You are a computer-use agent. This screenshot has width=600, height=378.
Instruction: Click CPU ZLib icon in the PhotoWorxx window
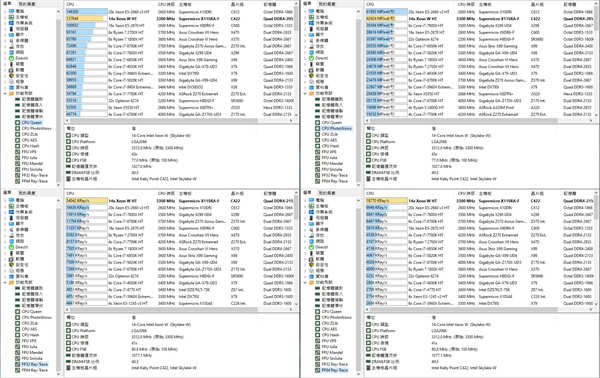[x=318, y=134]
